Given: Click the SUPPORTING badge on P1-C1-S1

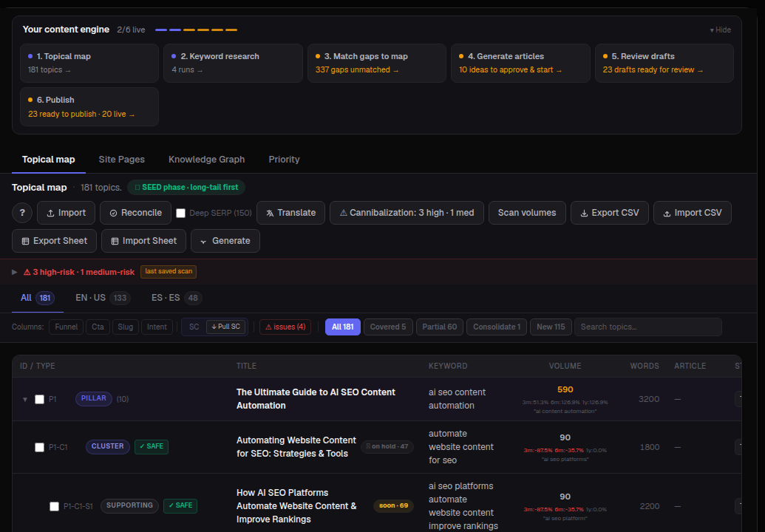Looking at the screenshot, I should (x=130, y=505).
